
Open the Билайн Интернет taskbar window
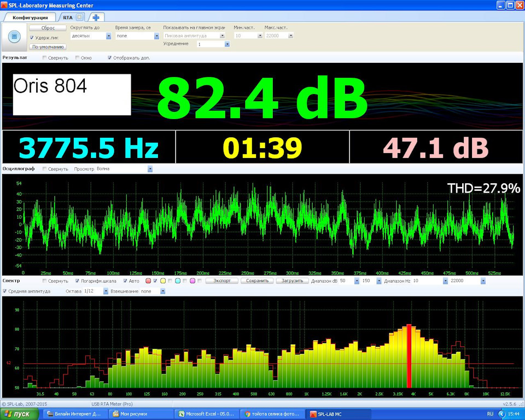click(75, 414)
